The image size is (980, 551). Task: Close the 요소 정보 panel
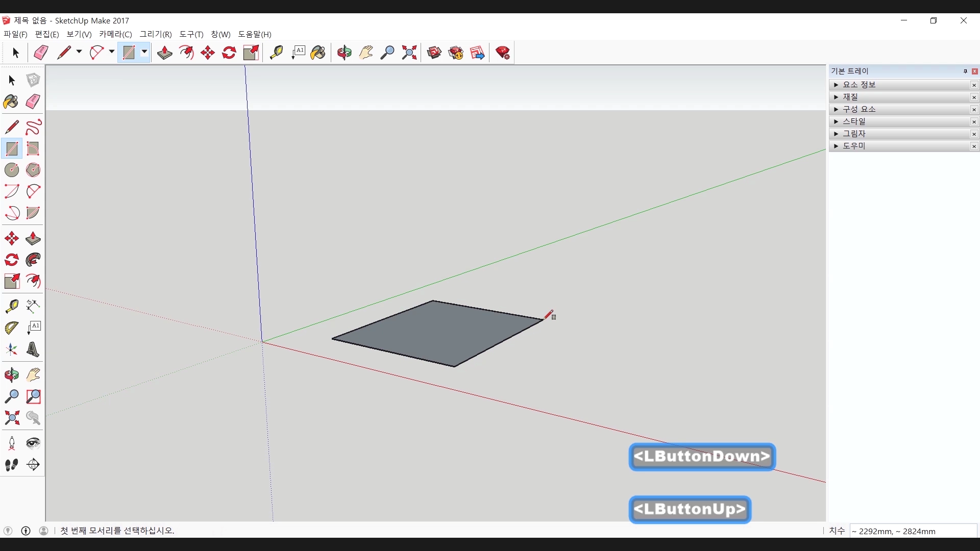click(974, 85)
